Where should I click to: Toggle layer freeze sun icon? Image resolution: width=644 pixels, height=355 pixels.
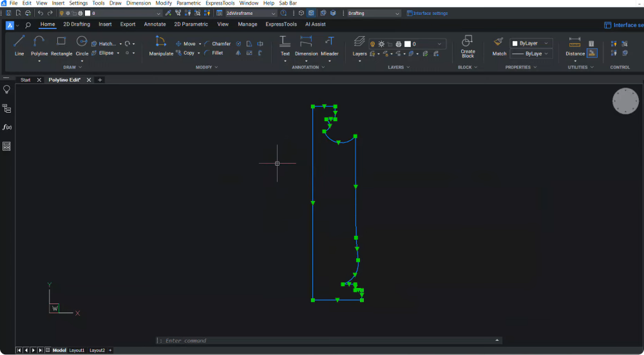(x=381, y=44)
